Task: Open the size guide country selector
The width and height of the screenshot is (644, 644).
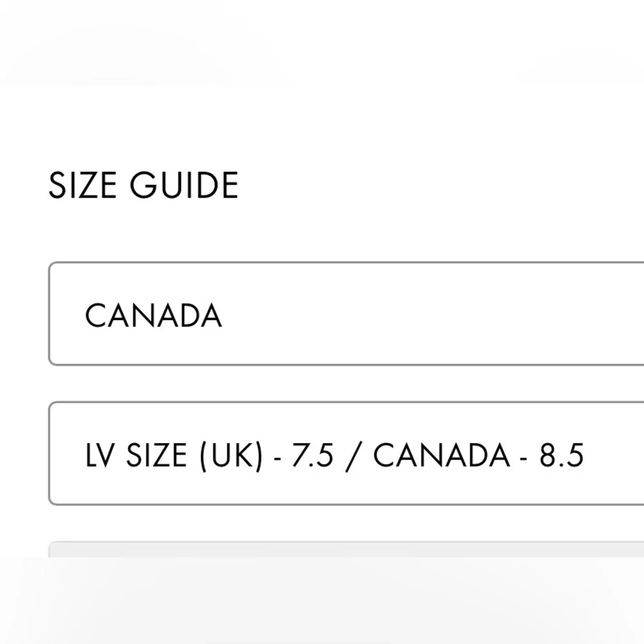Action: click(346, 314)
